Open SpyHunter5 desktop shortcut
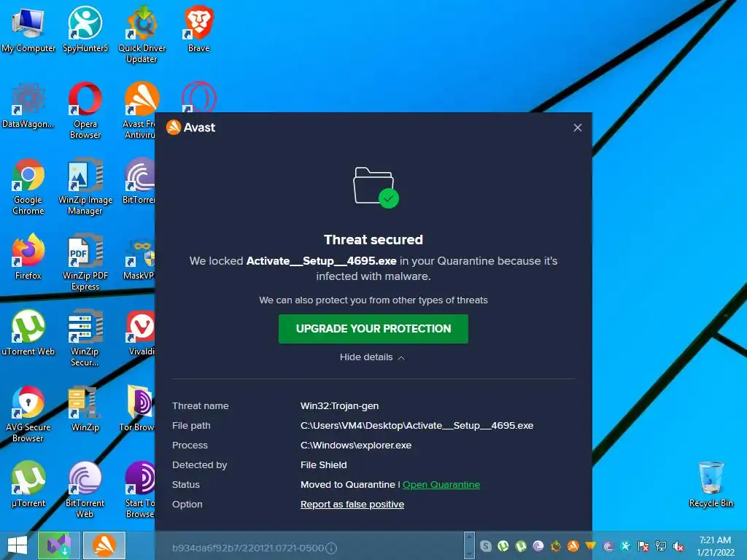This screenshot has height=560, width=747. [85, 29]
